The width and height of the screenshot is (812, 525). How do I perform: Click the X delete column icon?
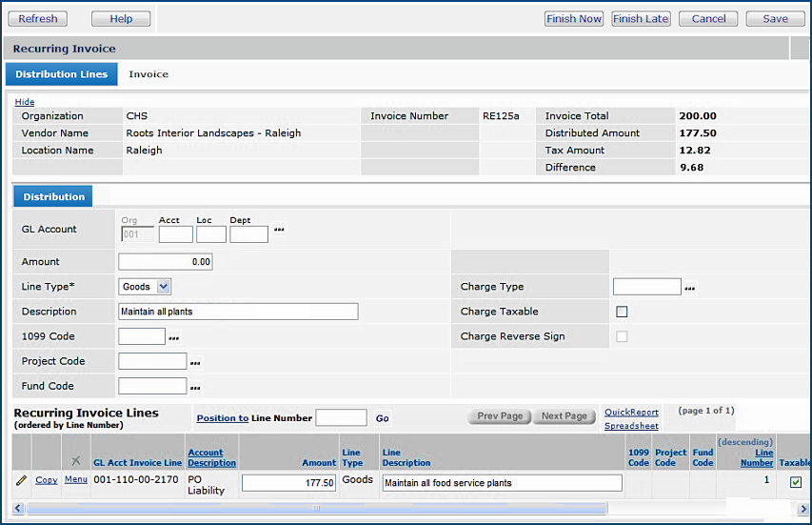[x=76, y=461]
